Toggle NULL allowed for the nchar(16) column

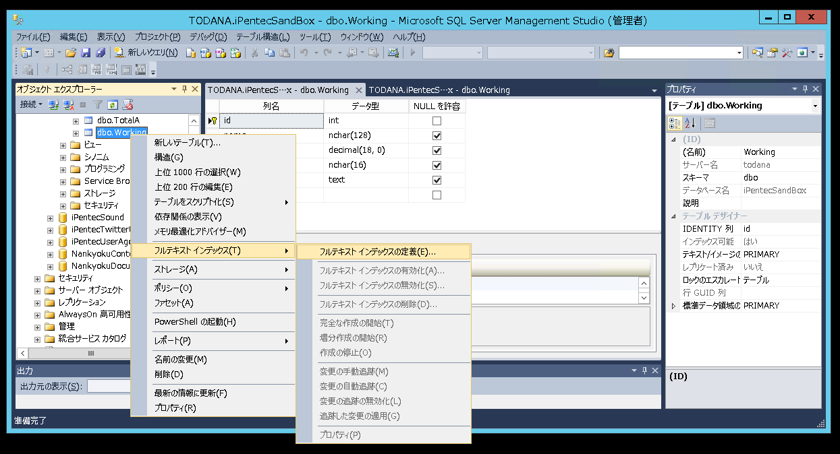(x=437, y=165)
